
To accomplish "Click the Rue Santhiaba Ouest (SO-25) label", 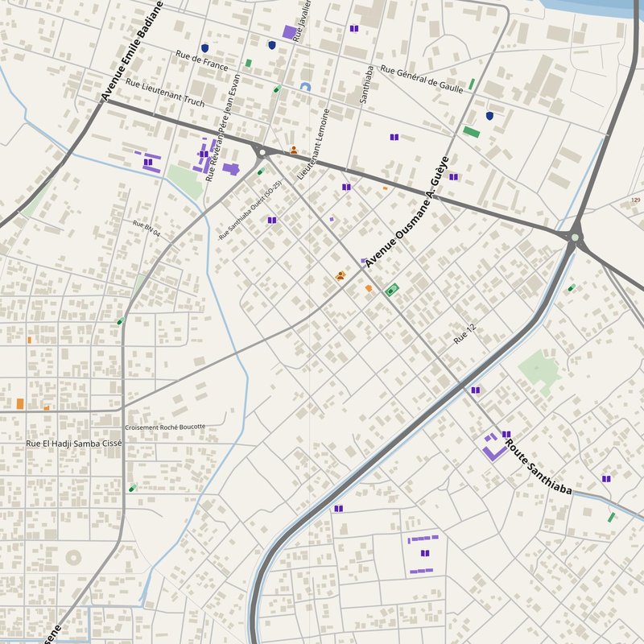I will (x=250, y=210).
